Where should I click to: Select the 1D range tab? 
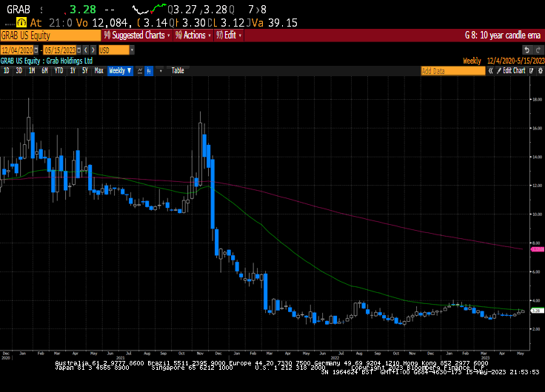pos(6,71)
